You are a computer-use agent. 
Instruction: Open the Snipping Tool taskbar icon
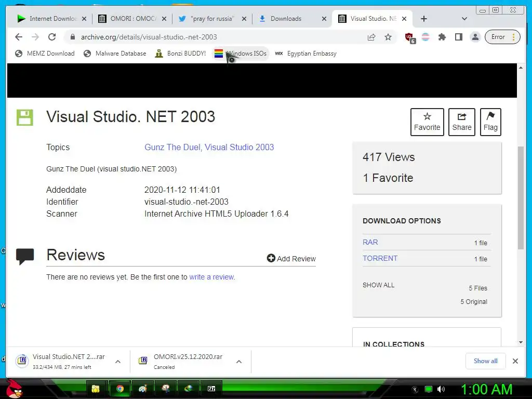click(x=166, y=389)
